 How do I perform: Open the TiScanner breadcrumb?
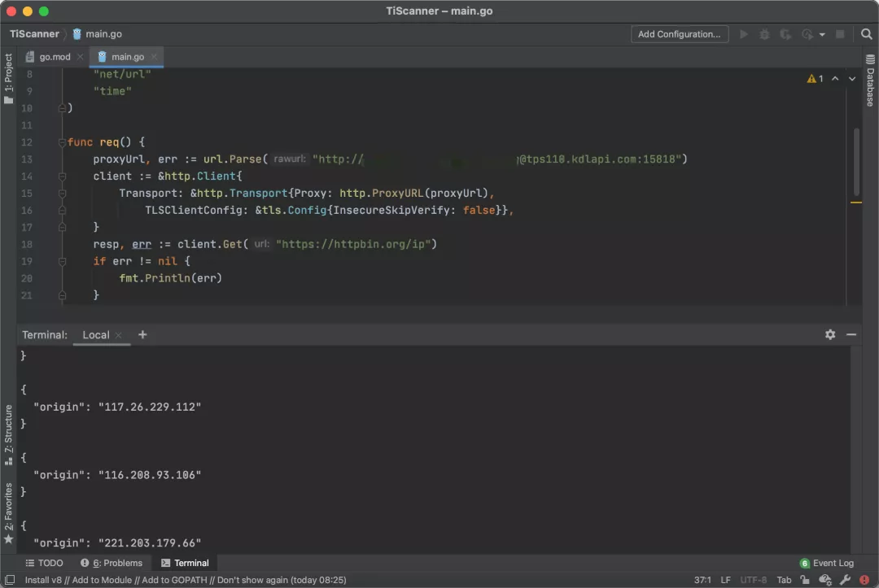[x=34, y=34]
